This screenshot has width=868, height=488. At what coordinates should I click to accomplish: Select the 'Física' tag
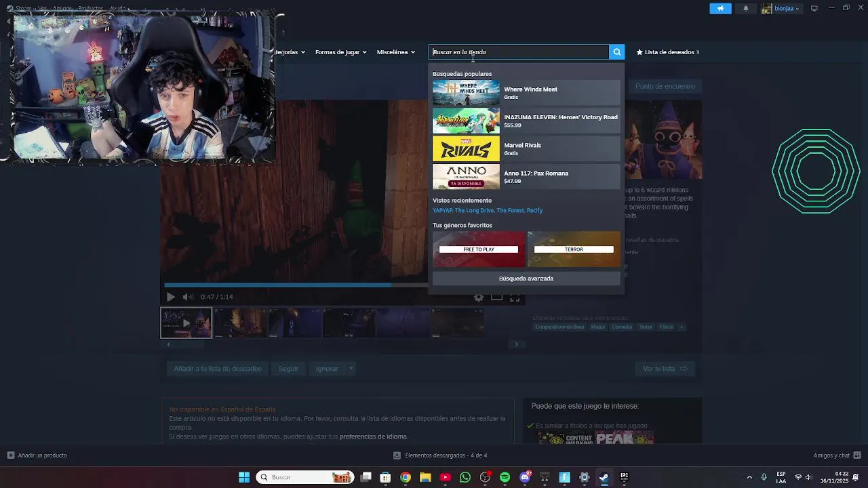pos(666,327)
